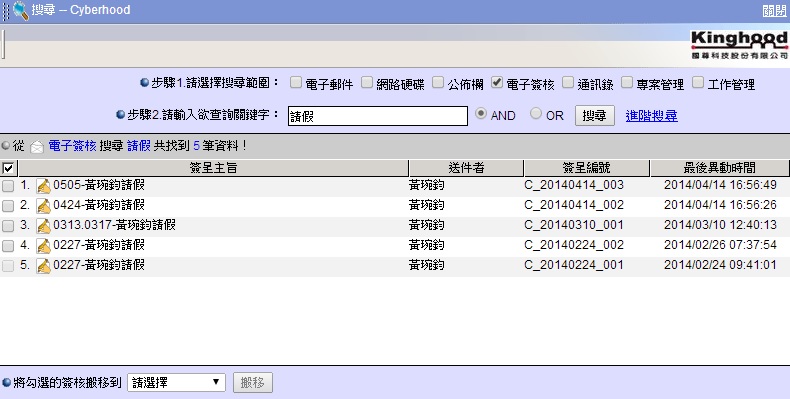The width and height of the screenshot is (790, 399).
Task: Click the magnifier search icon in title bar
Action: tap(20, 11)
